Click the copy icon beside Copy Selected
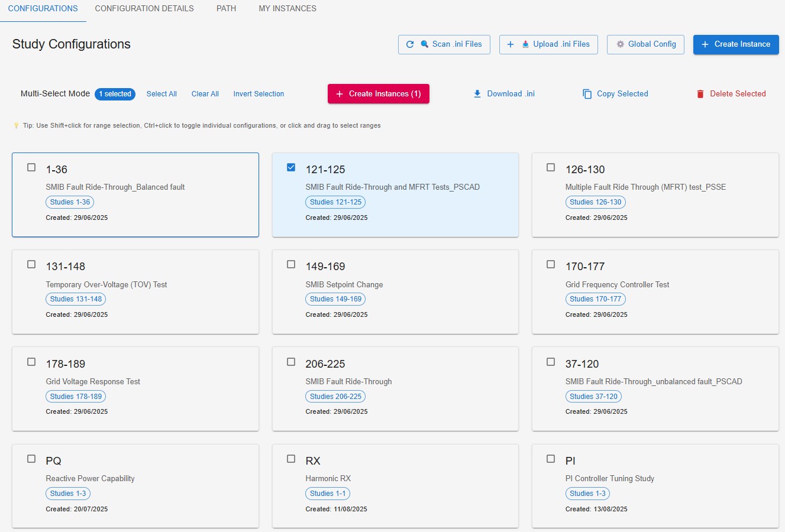 tap(587, 94)
